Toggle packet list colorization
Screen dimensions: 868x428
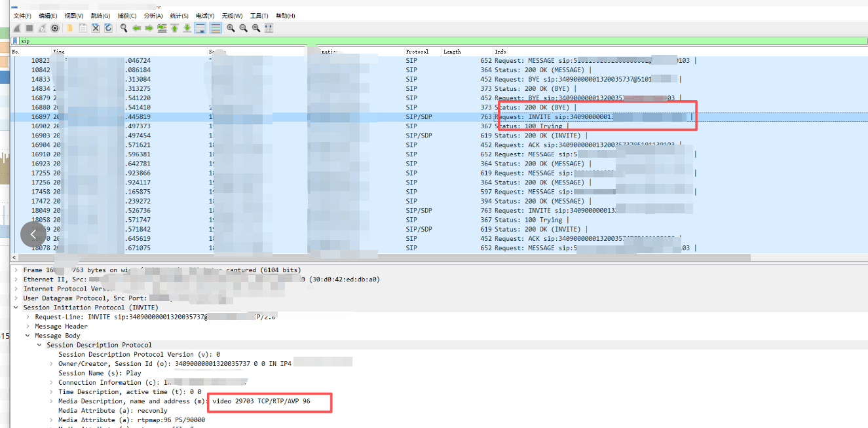tap(215, 28)
